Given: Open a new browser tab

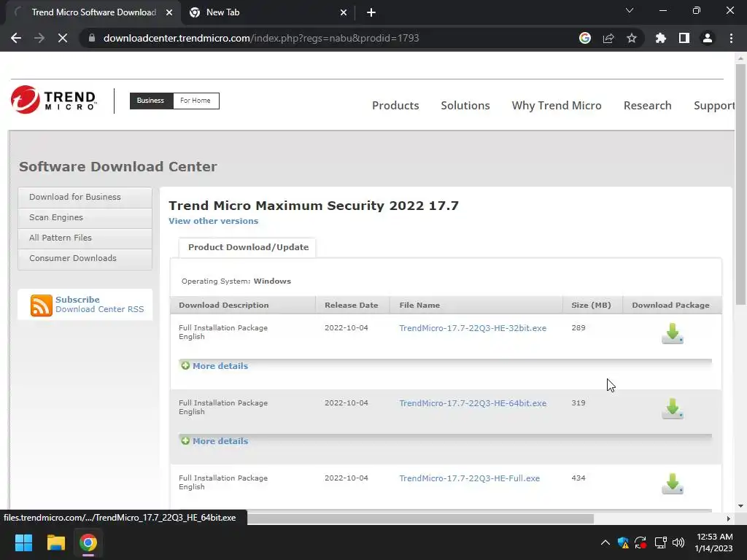Looking at the screenshot, I should pos(371,13).
